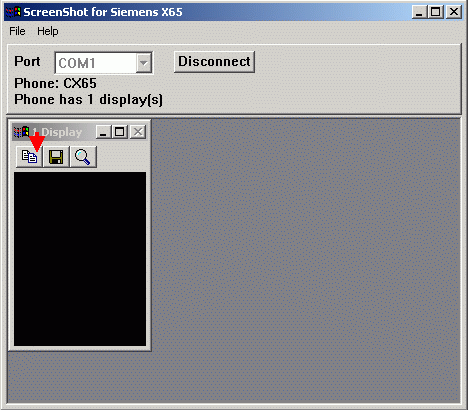This screenshot has width=468, height=410.
Task: Click the 'Phone: CX65' text
Action: tap(55, 83)
